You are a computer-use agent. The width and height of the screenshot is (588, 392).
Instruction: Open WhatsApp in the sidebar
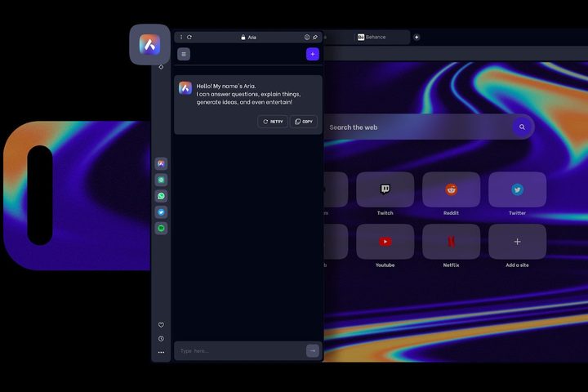click(161, 196)
